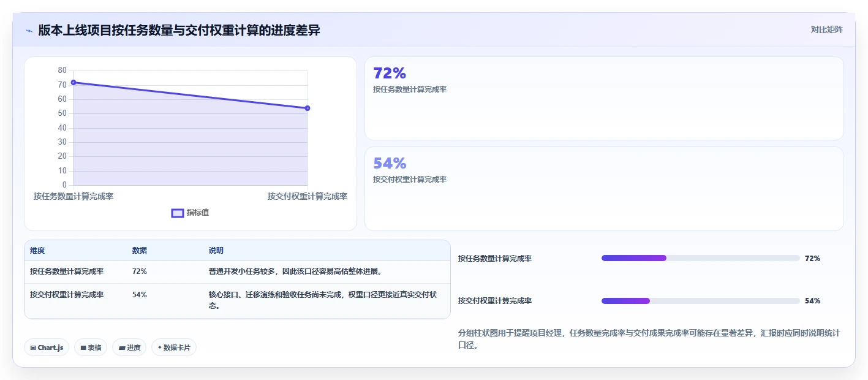This screenshot has width=868, height=380.
Task: Click the table cell showing 72%
Action: tap(140, 272)
